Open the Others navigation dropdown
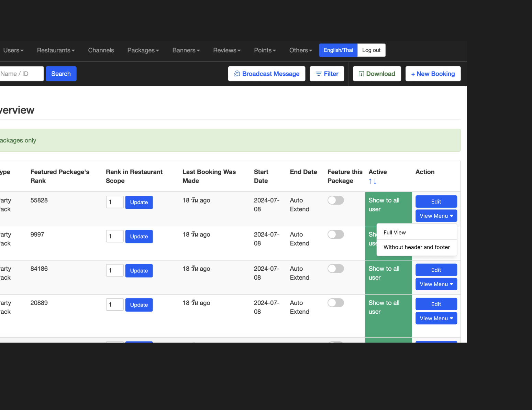This screenshot has width=532, height=410. point(300,50)
